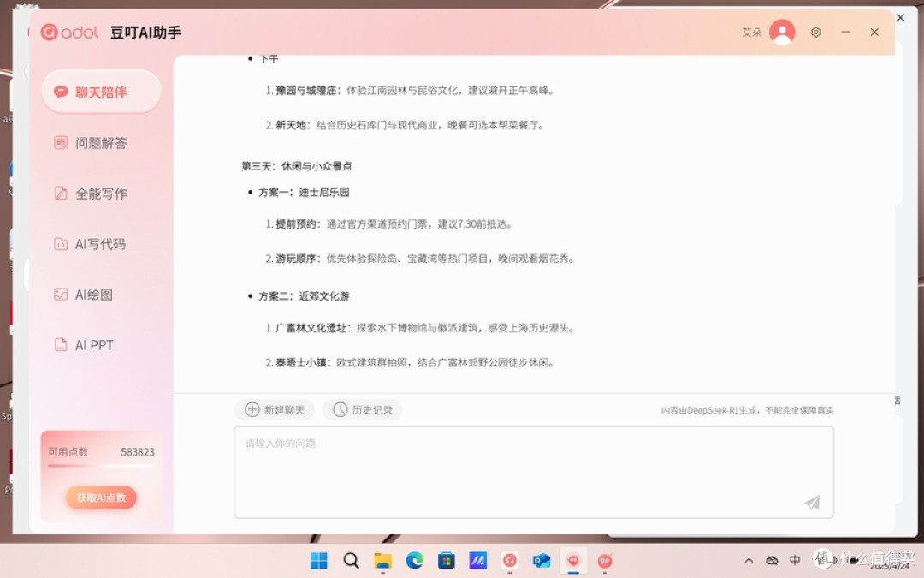Open the AI绘图 drawing section
Viewport: 924px width, 578px height.
pyautogui.click(x=83, y=295)
